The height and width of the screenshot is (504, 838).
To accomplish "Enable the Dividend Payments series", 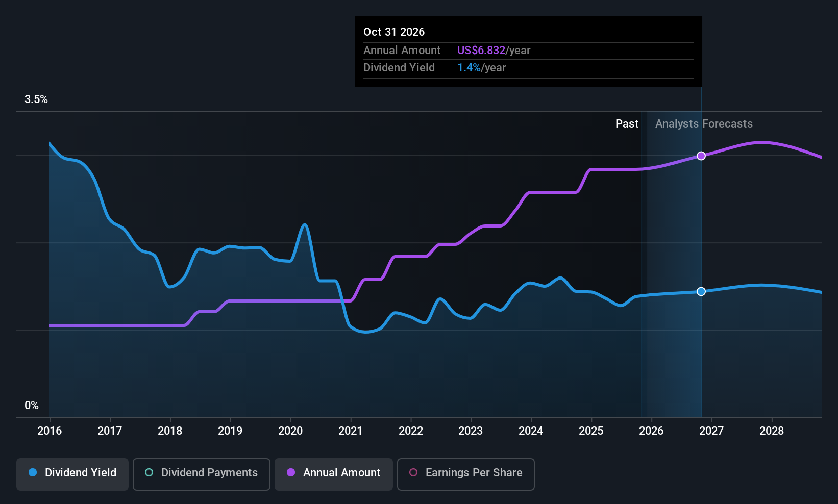I will point(201,474).
